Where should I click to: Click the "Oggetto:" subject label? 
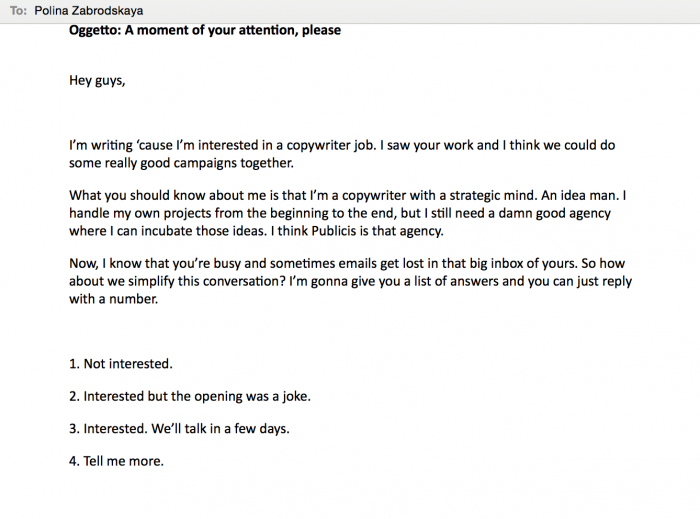click(96, 30)
